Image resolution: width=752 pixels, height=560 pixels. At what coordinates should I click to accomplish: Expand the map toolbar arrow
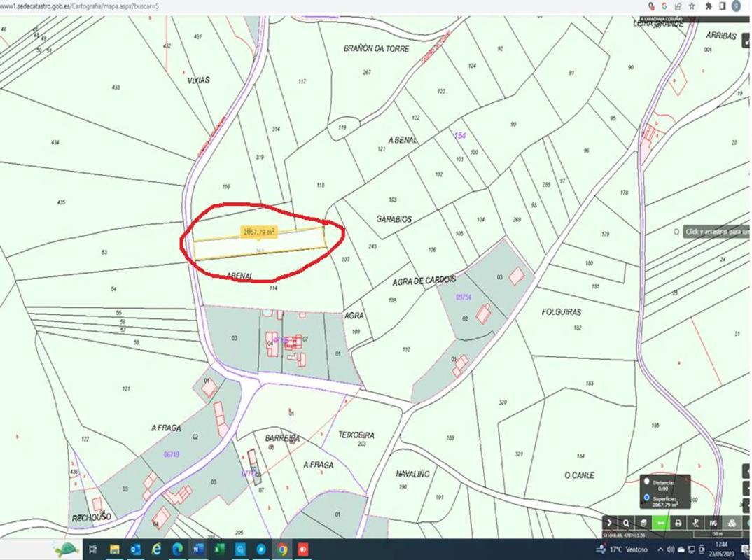(610, 523)
